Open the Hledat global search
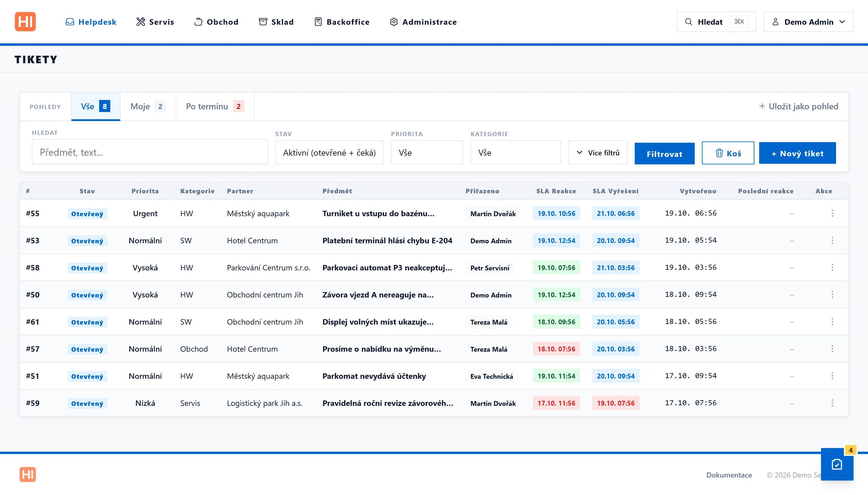Viewport: 868px width, 495px height. pos(716,22)
